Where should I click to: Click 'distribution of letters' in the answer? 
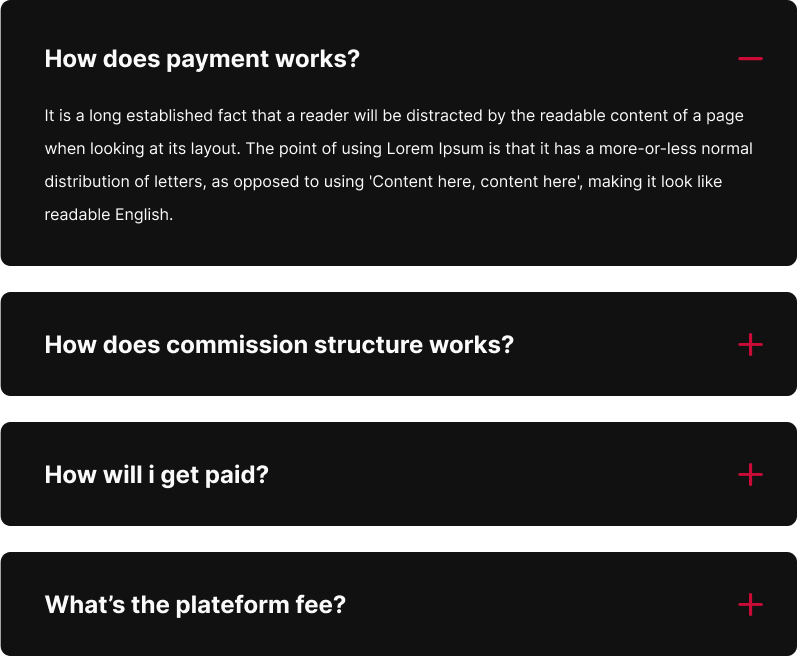pos(125,182)
